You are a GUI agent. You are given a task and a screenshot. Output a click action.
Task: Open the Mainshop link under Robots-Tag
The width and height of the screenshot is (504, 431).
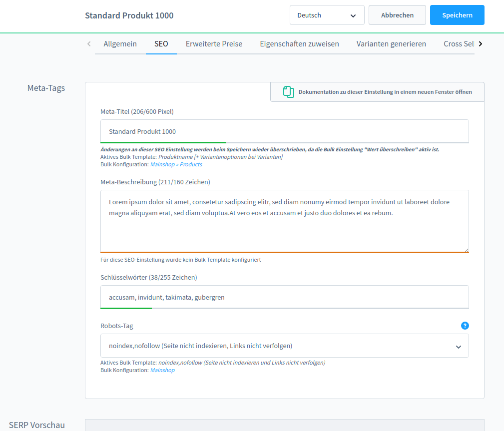click(x=163, y=370)
